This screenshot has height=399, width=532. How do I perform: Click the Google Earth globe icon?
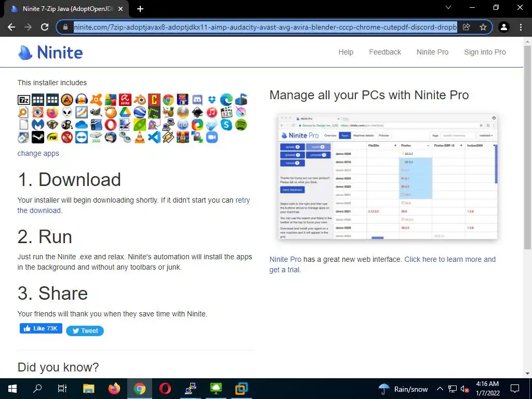[139, 112]
